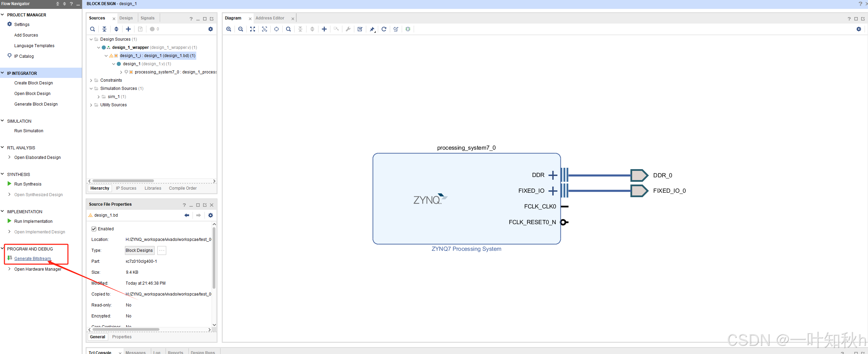Add IP with the diagram plus icon
868x354 pixels.
pos(324,29)
